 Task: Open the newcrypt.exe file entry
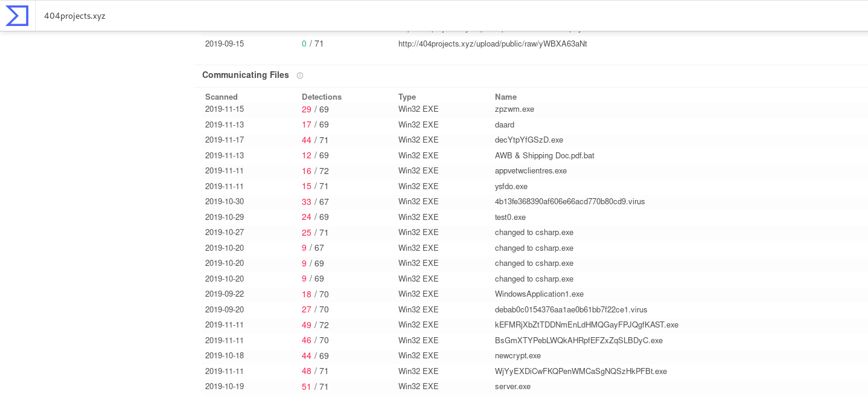517,356
